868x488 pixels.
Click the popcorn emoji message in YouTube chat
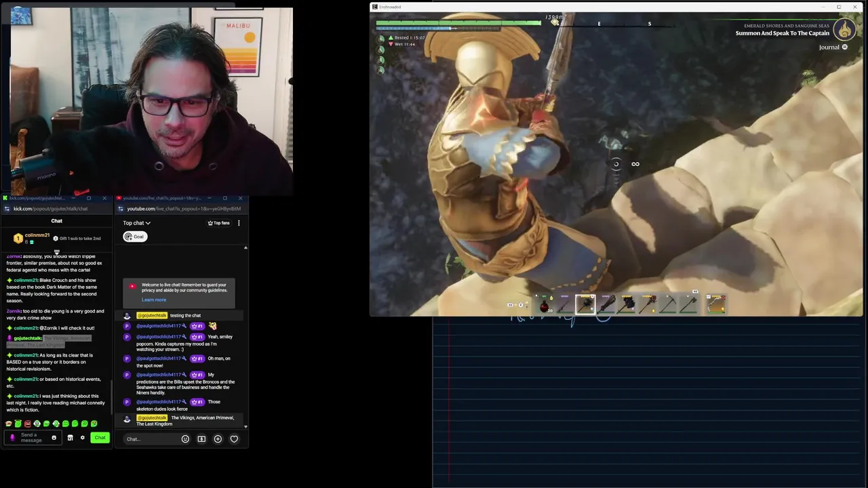pos(212,326)
